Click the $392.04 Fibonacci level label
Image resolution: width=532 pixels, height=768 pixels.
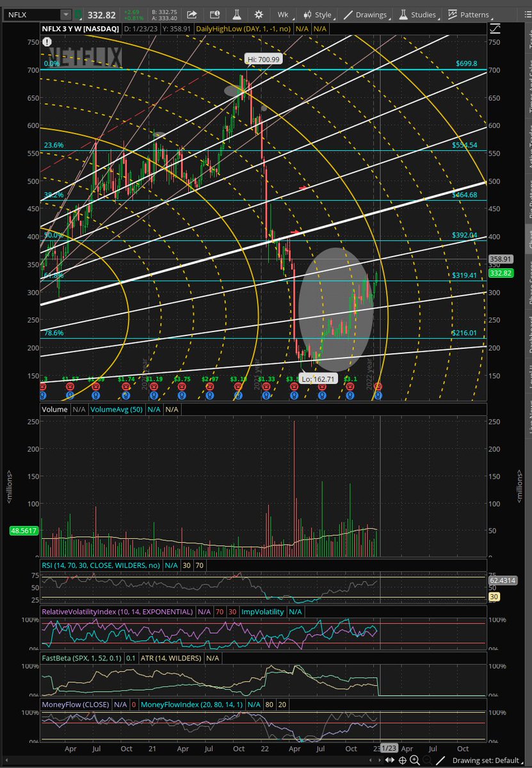coord(465,235)
